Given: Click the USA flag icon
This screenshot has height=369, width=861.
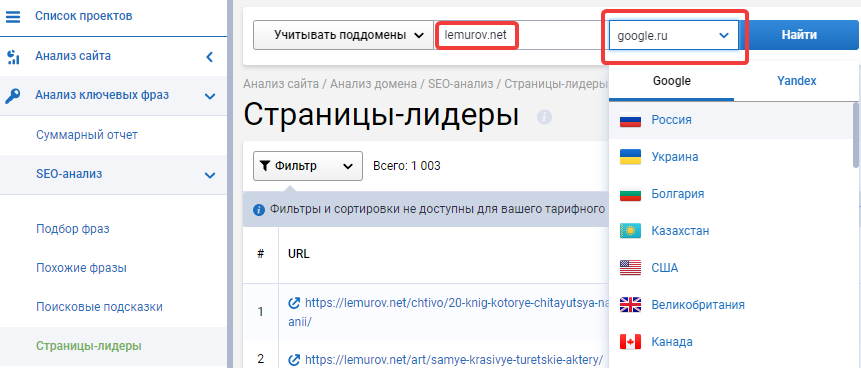Looking at the screenshot, I should [x=630, y=268].
